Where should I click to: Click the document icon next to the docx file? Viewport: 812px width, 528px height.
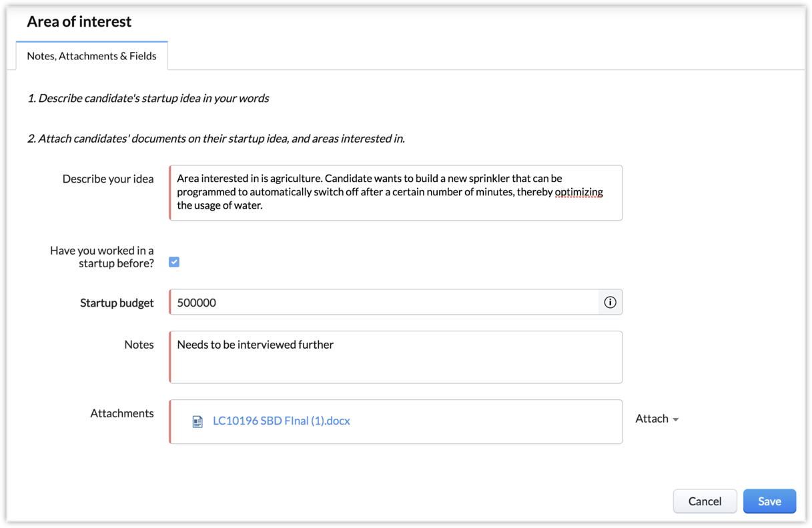tap(197, 421)
